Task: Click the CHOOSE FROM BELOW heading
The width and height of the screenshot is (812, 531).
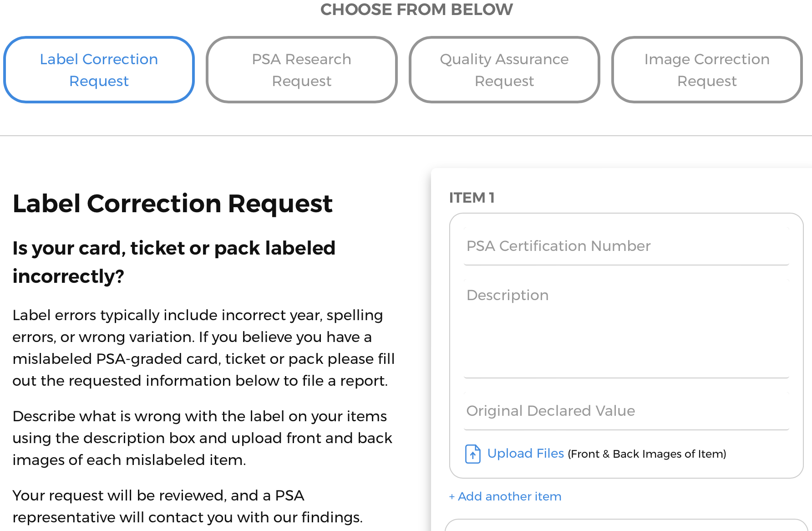Action: pos(416,9)
